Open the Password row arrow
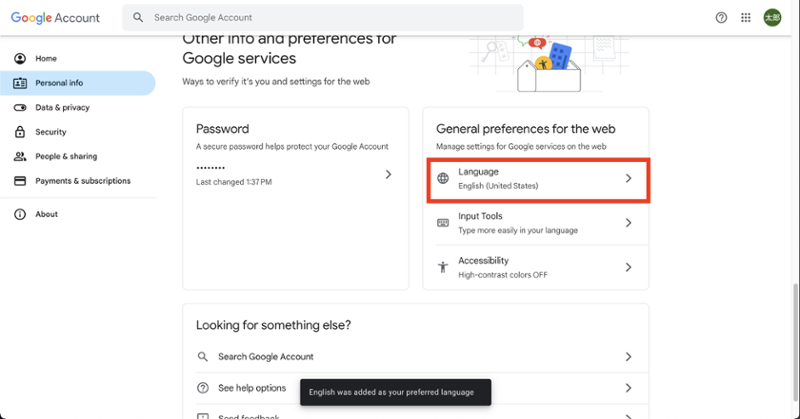The height and width of the screenshot is (419, 800). (388, 174)
